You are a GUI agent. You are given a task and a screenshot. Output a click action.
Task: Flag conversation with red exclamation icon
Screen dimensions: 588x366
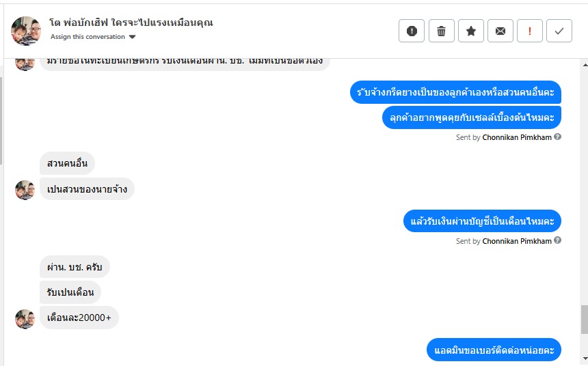pyautogui.click(x=530, y=31)
